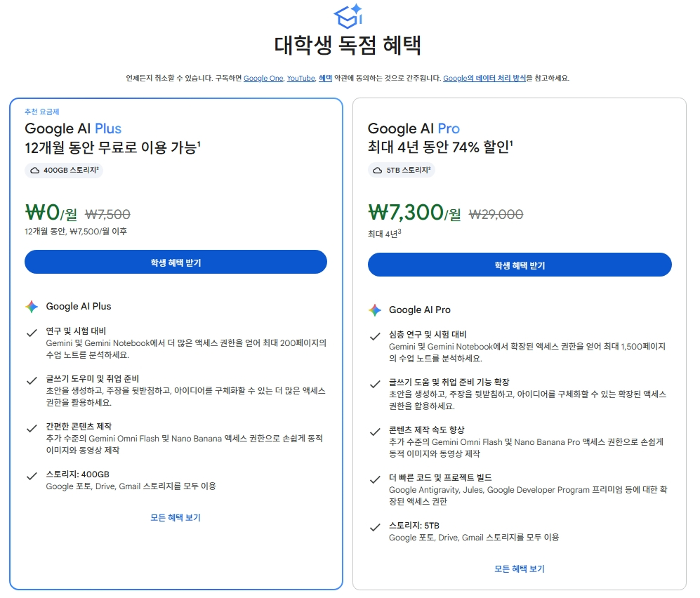Click the graduation cap icon above the title
The height and width of the screenshot is (598, 700).
(348, 16)
